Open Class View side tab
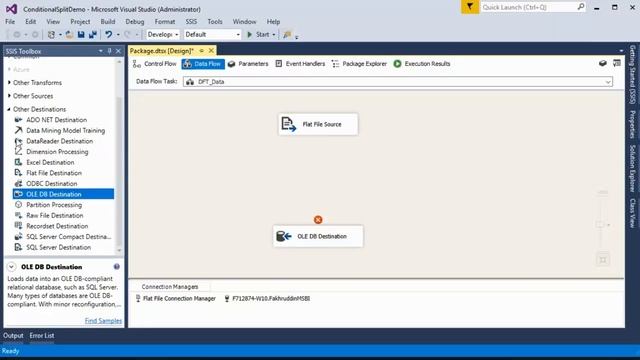The height and width of the screenshot is (360, 640). [x=632, y=213]
